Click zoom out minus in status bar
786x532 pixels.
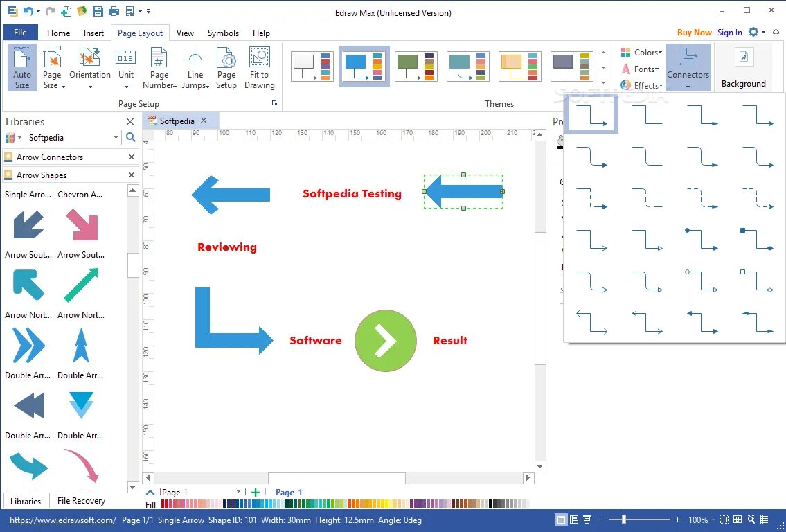pos(600,520)
